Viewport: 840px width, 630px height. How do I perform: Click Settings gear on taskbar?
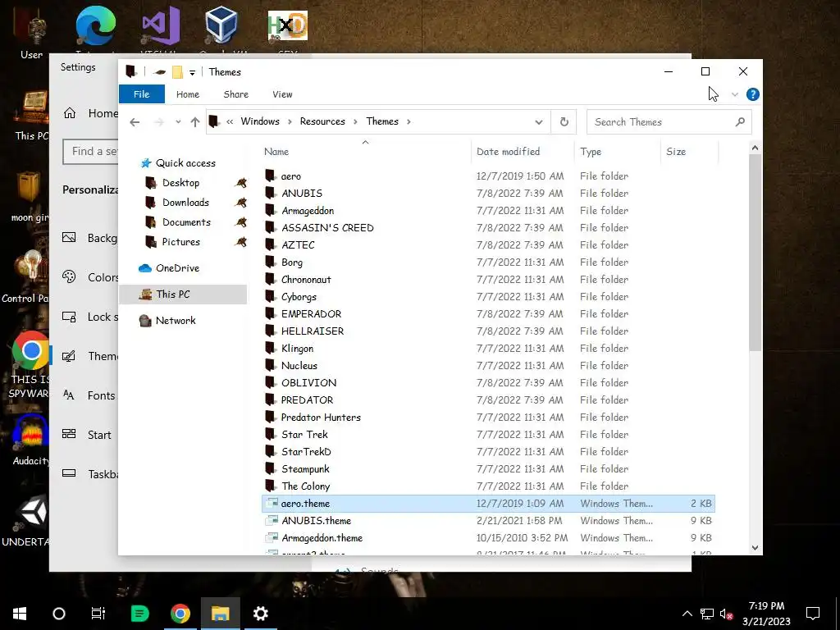coord(260,614)
